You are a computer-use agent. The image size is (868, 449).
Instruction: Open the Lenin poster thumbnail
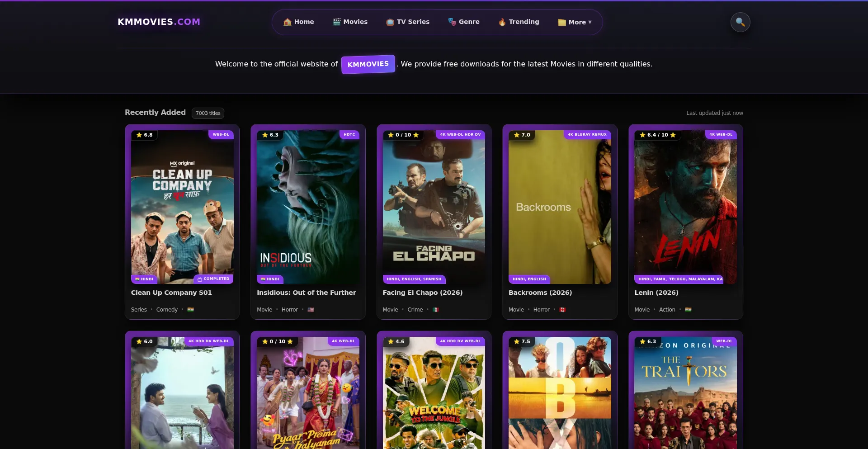(x=685, y=207)
